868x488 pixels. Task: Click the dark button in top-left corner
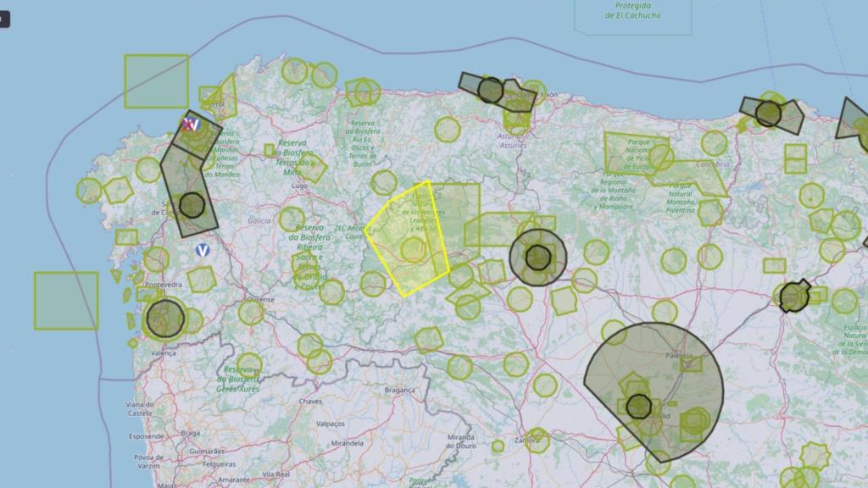pyautogui.click(x=4, y=18)
